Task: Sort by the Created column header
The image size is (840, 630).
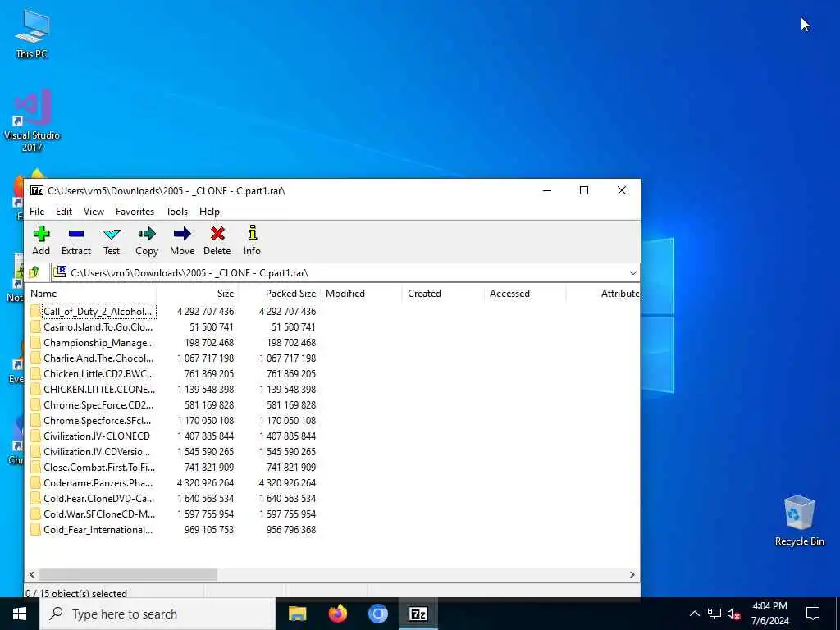Action: point(443,294)
